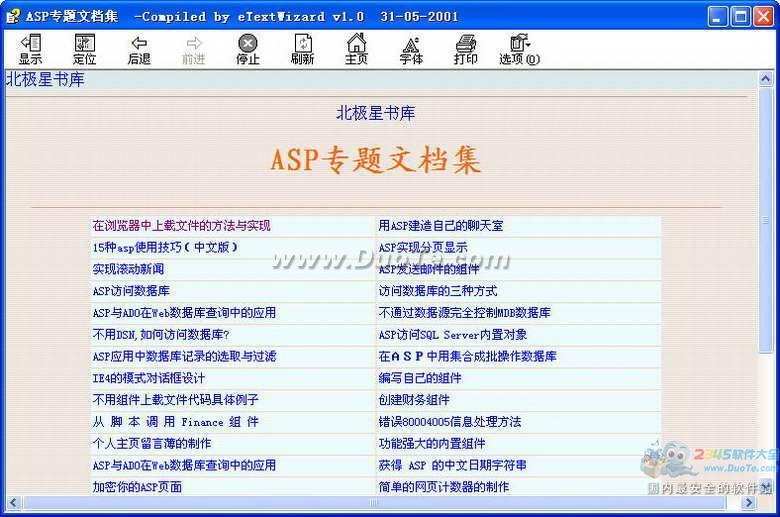780x517 pixels.
Task: Open 创建财务组件 link
Action: coord(414,400)
